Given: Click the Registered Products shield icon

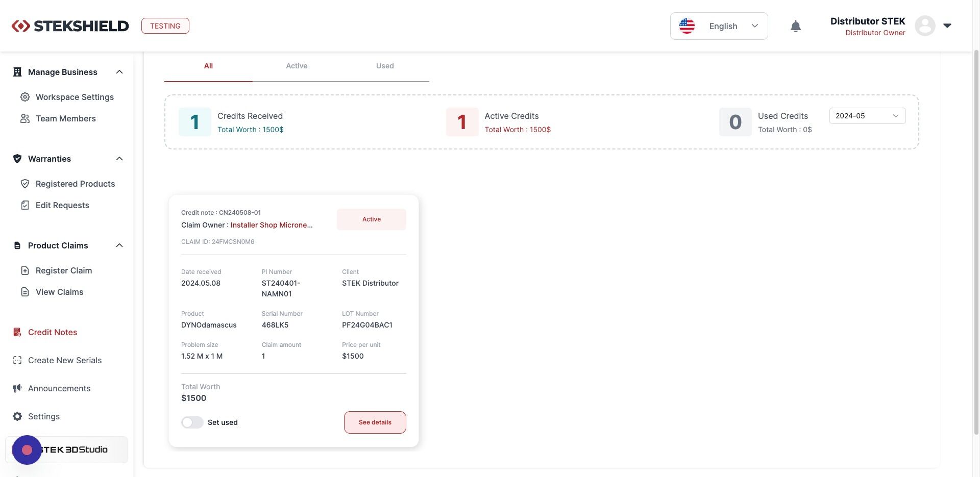Looking at the screenshot, I should (x=24, y=184).
